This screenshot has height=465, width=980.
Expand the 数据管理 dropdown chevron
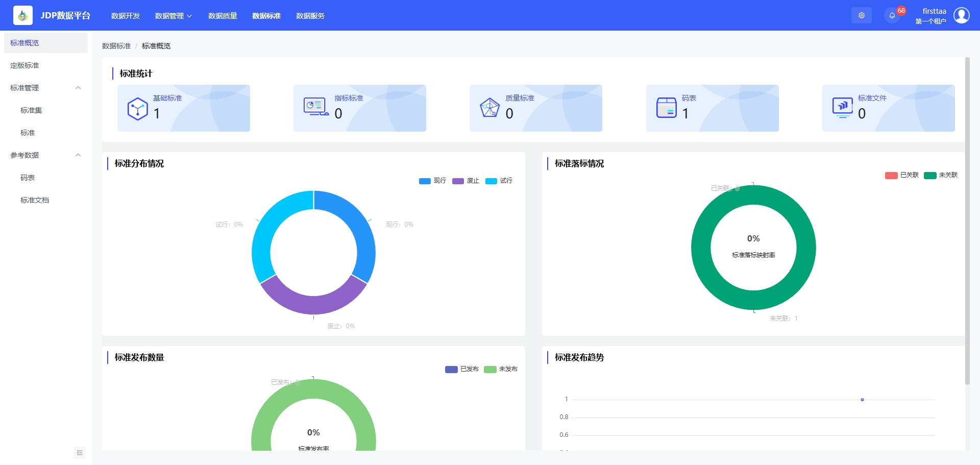[x=189, y=16]
